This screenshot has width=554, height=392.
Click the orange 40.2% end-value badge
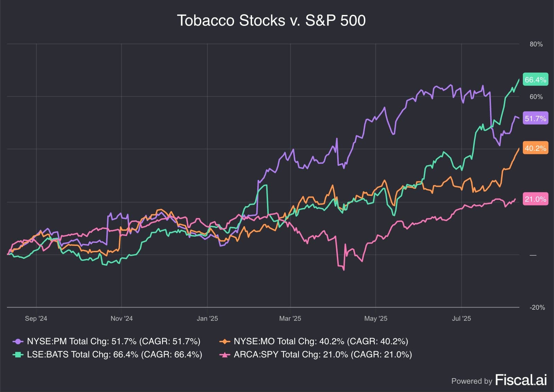pos(535,148)
